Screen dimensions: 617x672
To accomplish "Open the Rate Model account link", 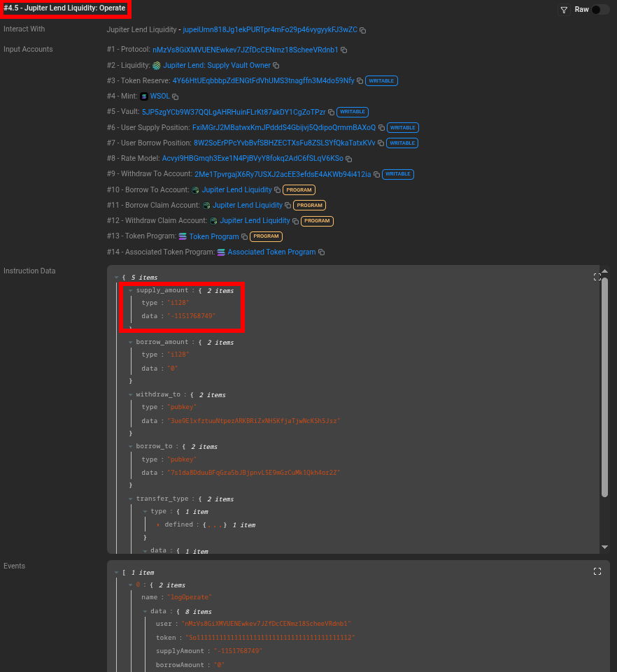I will point(253,158).
